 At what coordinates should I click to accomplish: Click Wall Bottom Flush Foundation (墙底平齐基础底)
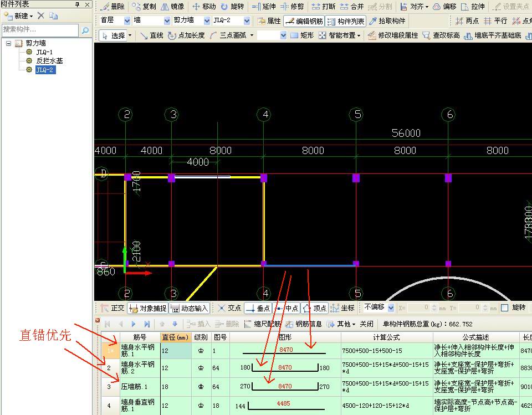point(492,35)
